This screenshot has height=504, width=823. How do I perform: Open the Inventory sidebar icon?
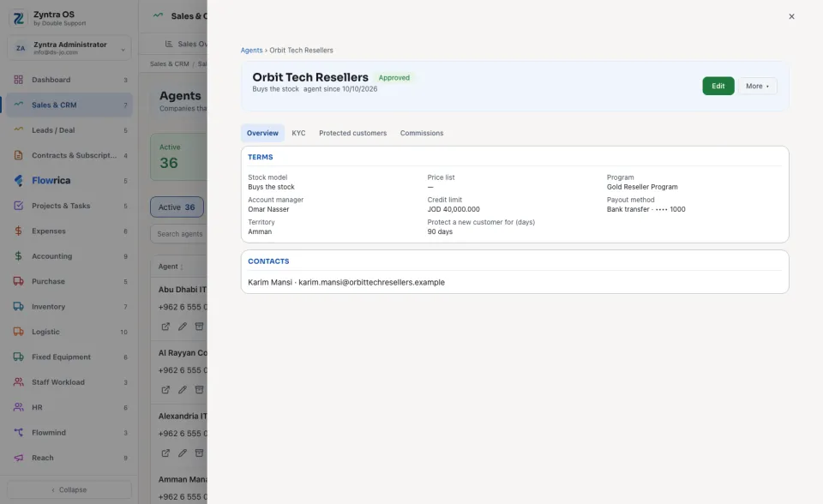[x=18, y=307]
